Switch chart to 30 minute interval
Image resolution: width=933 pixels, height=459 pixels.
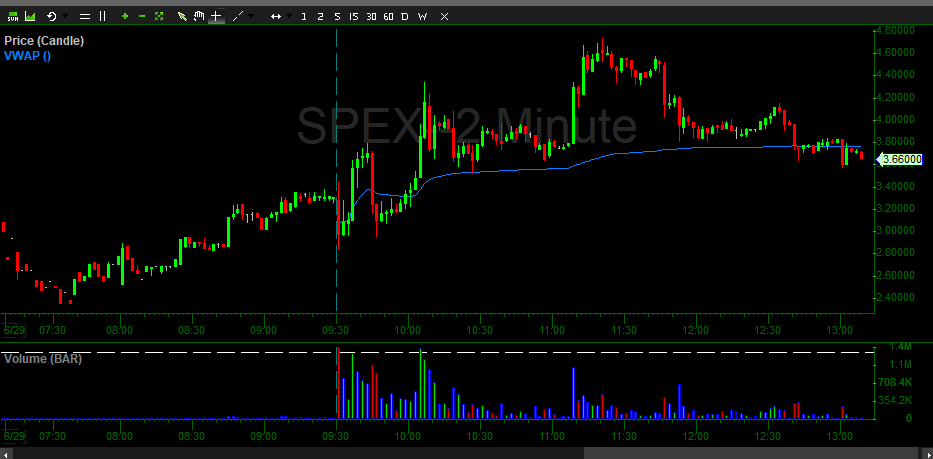coord(371,17)
